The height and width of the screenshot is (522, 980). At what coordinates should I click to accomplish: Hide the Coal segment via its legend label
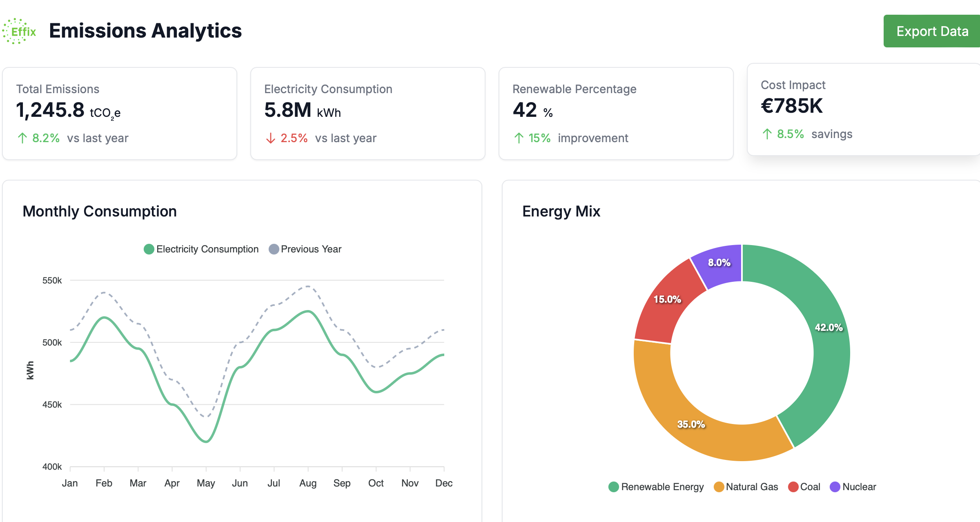point(811,487)
